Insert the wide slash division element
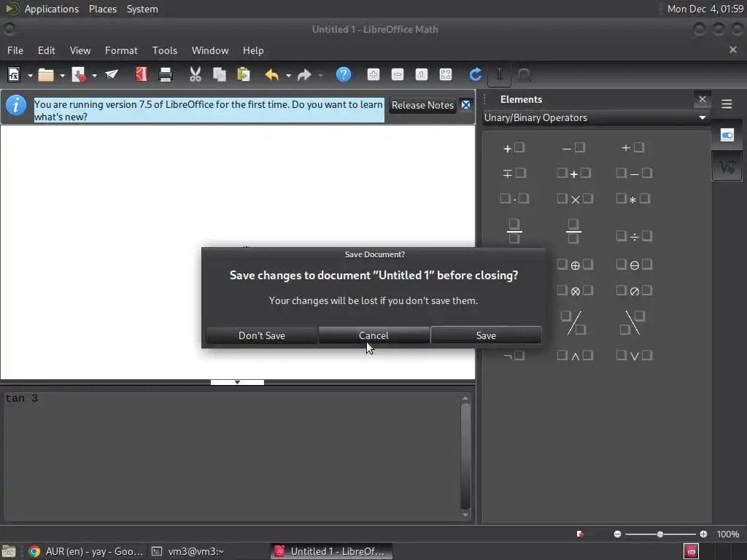This screenshot has width=747, height=560. point(573,322)
